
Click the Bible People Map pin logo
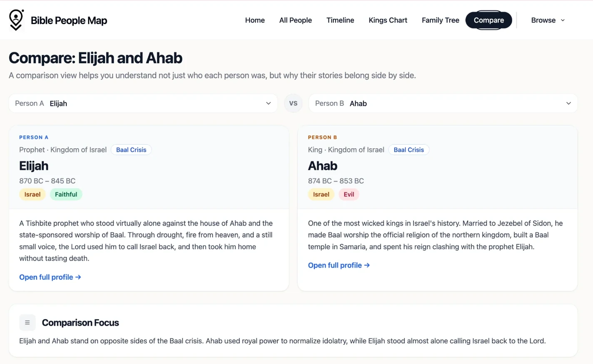click(16, 20)
